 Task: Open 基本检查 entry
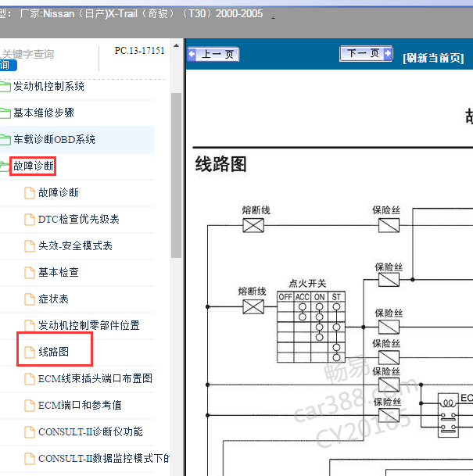click(59, 273)
